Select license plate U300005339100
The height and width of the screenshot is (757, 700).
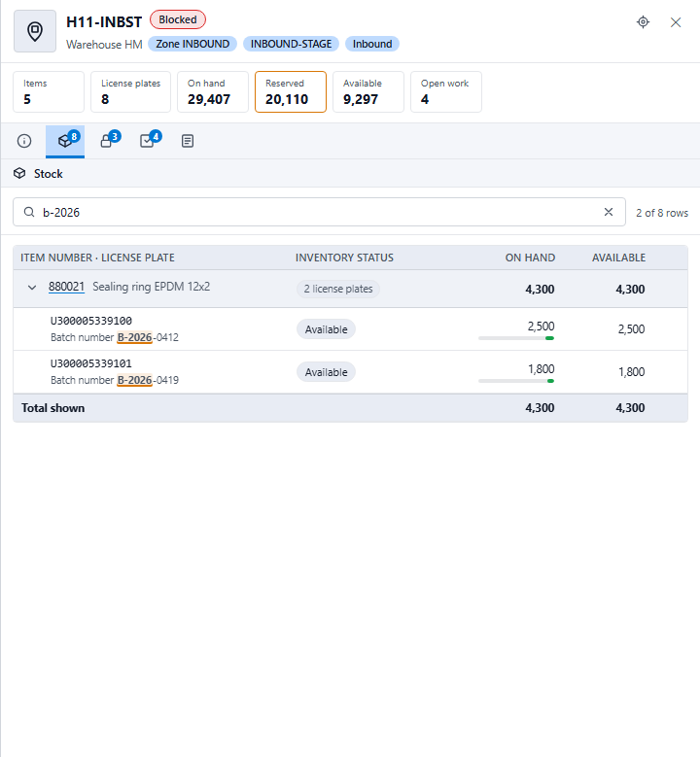coord(91,321)
